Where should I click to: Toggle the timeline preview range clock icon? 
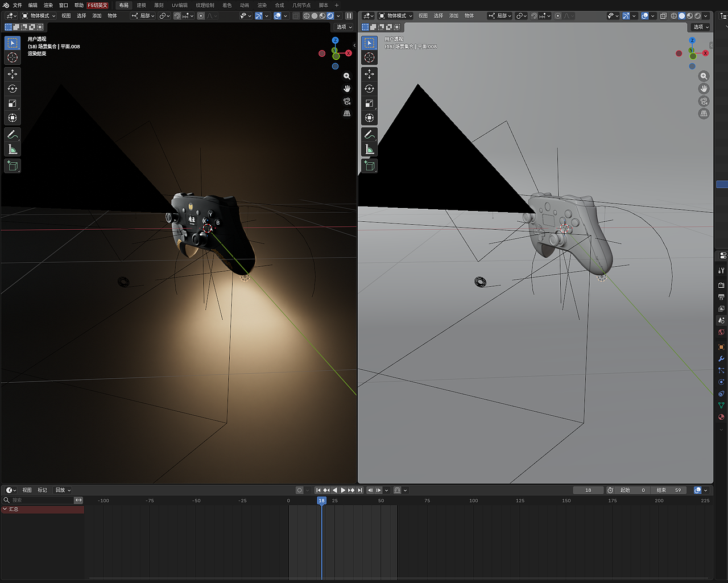point(610,490)
